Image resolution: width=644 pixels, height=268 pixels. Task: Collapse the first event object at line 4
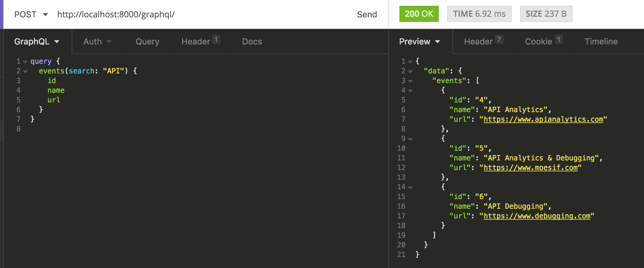click(410, 91)
